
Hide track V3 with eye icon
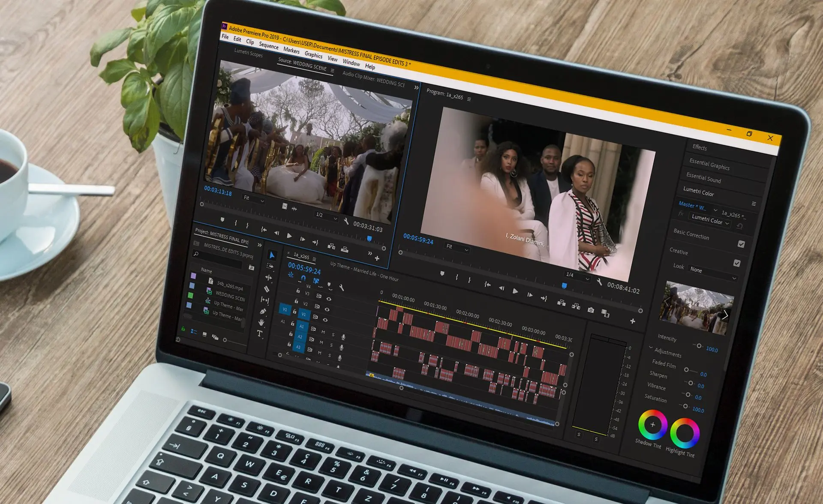329,299
